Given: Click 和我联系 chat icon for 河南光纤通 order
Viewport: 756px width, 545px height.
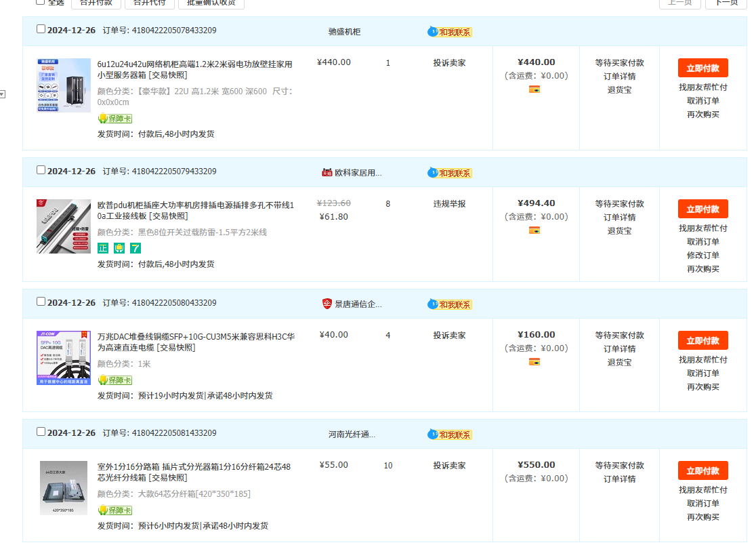Looking at the screenshot, I should (x=449, y=435).
